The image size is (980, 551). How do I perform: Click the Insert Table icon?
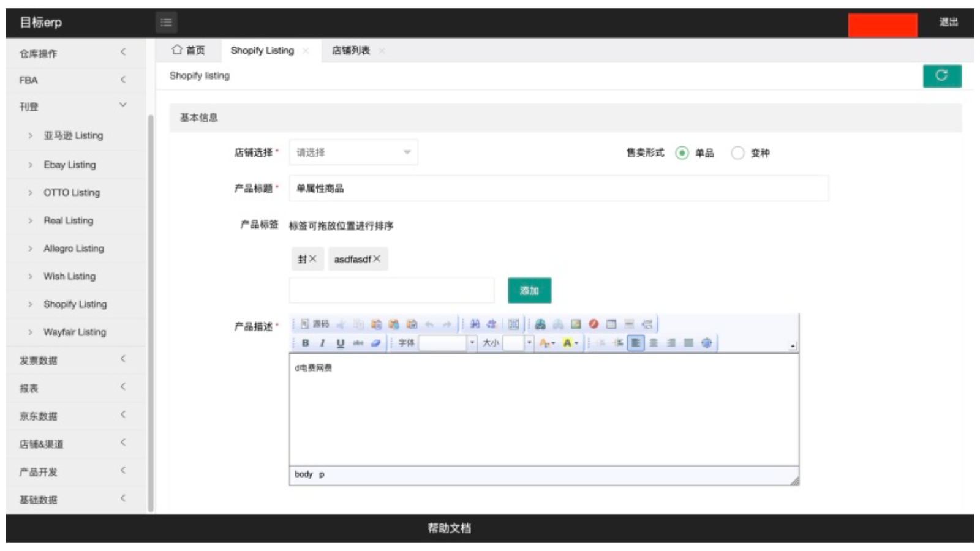pyautogui.click(x=611, y=324)
